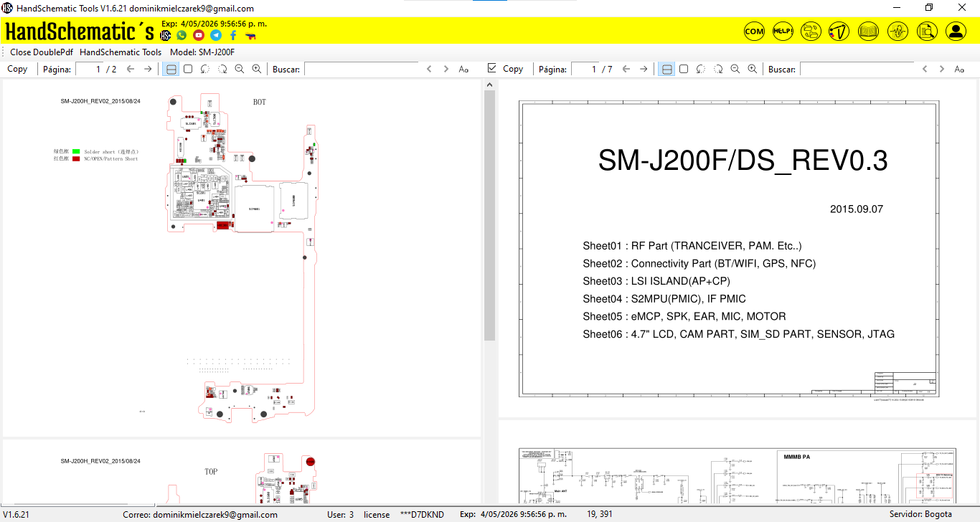Screen dimensions: 980x522
Task: Rotate left PDF counterclockwise
Action: pyautogui.click(x=205, y=69)
